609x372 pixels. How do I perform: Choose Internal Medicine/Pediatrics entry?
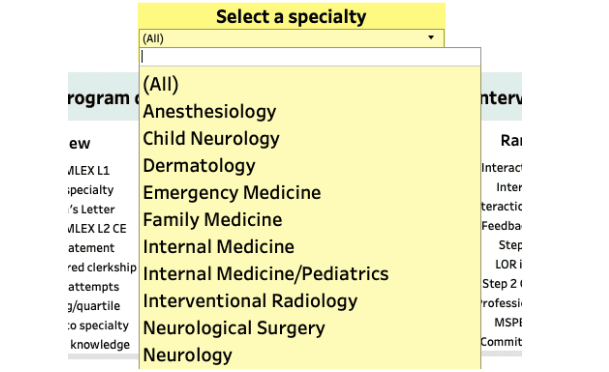266,274
